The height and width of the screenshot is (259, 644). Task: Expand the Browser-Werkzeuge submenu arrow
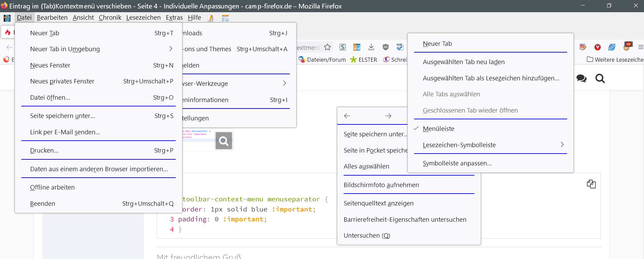pos(284,83)
